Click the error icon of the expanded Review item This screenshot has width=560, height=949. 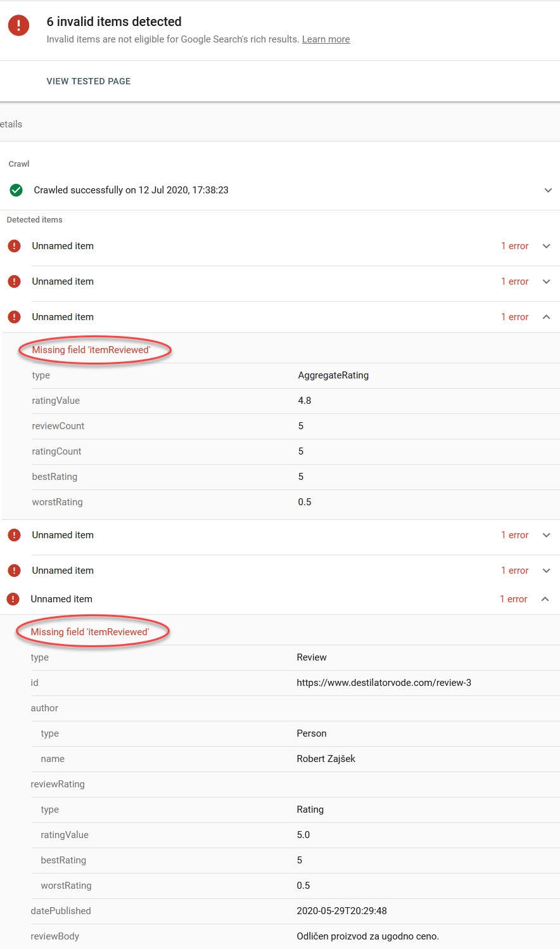13,599
